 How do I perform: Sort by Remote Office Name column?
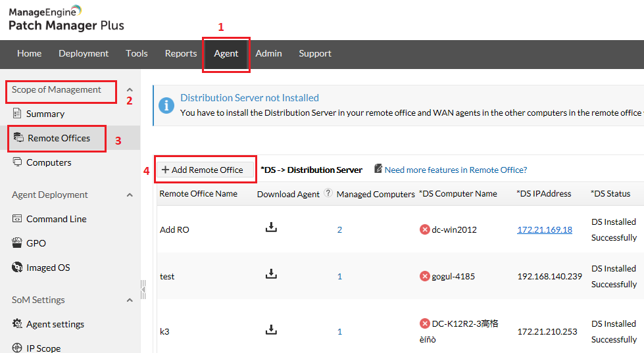pyautogui.click(x=199, y=194)
